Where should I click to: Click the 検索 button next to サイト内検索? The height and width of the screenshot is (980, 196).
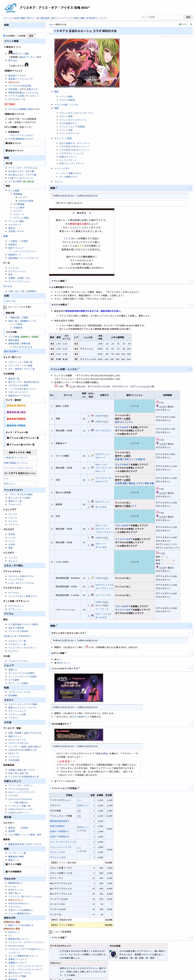click(188, 17)
